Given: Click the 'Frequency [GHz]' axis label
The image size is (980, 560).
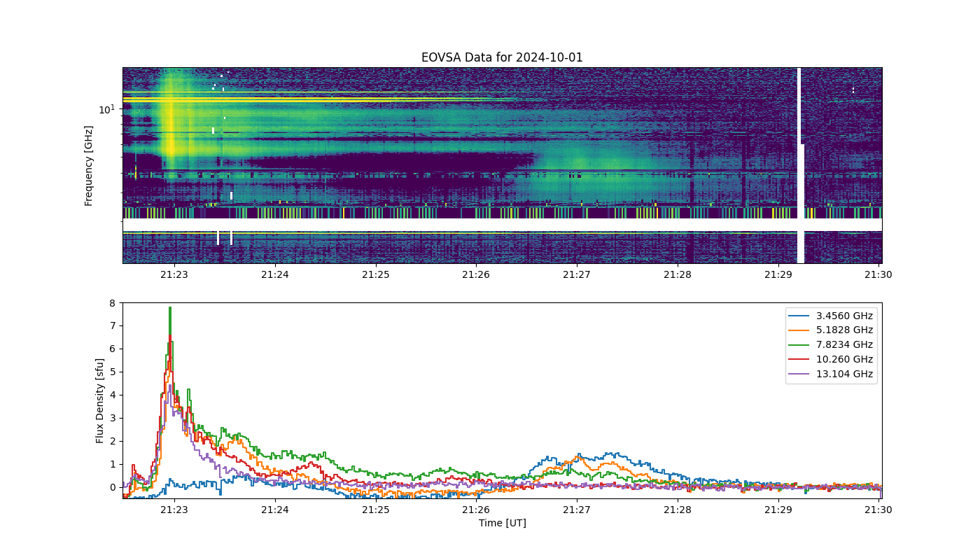Looking at the screenshot, I should tap(89, 166).
